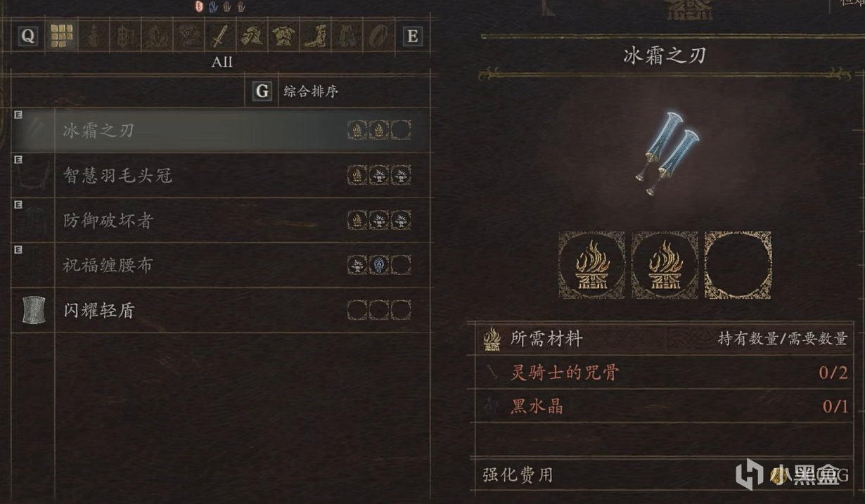The image size is (865, 504).
Task: Click the E next-tab key icon
Action: 412,36
